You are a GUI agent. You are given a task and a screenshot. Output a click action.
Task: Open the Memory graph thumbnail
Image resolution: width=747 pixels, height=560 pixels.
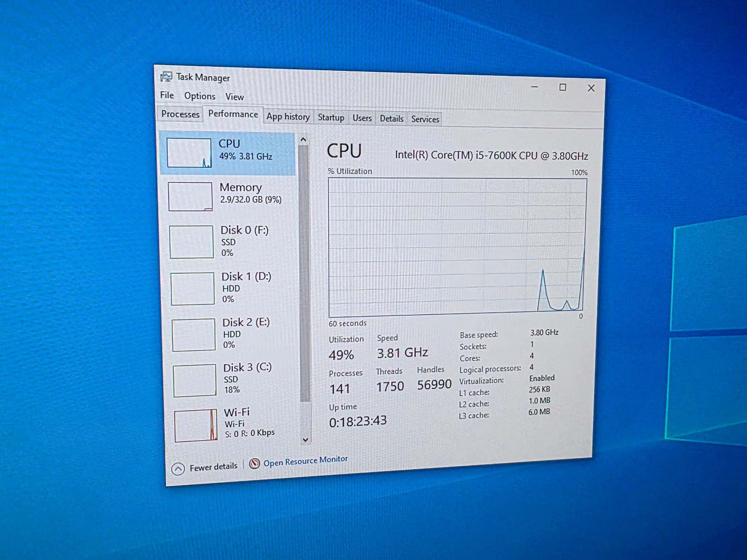190,197
